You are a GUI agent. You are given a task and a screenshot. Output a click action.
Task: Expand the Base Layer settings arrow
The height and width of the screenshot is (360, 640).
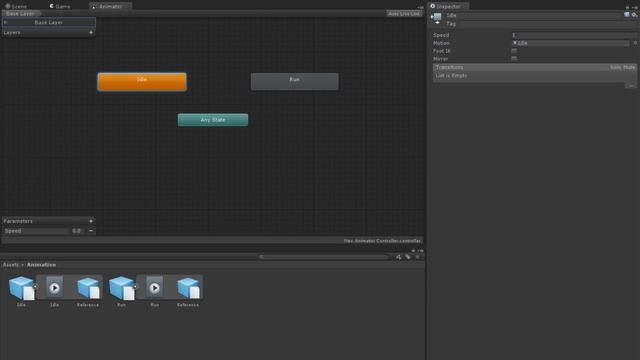[5, 22]
